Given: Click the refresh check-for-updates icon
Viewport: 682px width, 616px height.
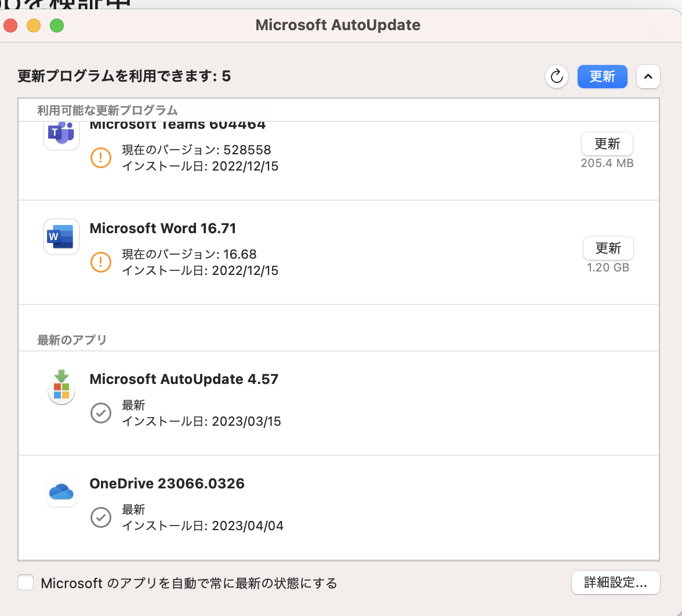Looking at the screenshot, I should (557, 77).
